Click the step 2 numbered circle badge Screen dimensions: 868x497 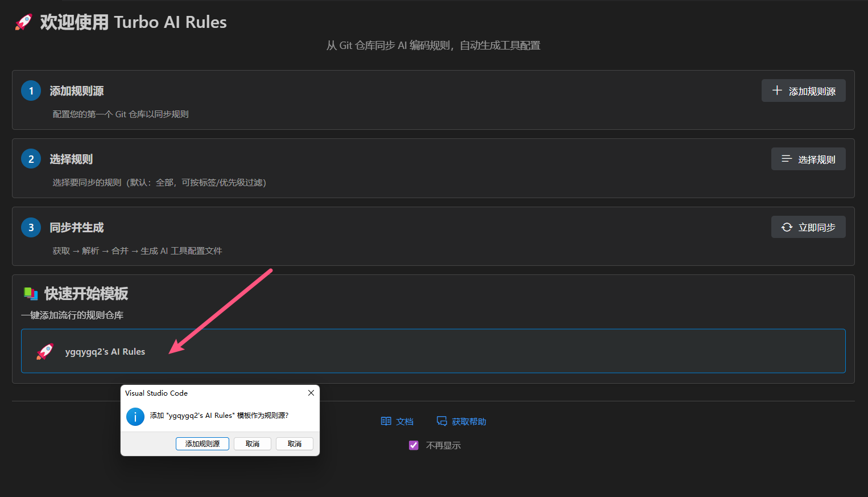[31, 159]
